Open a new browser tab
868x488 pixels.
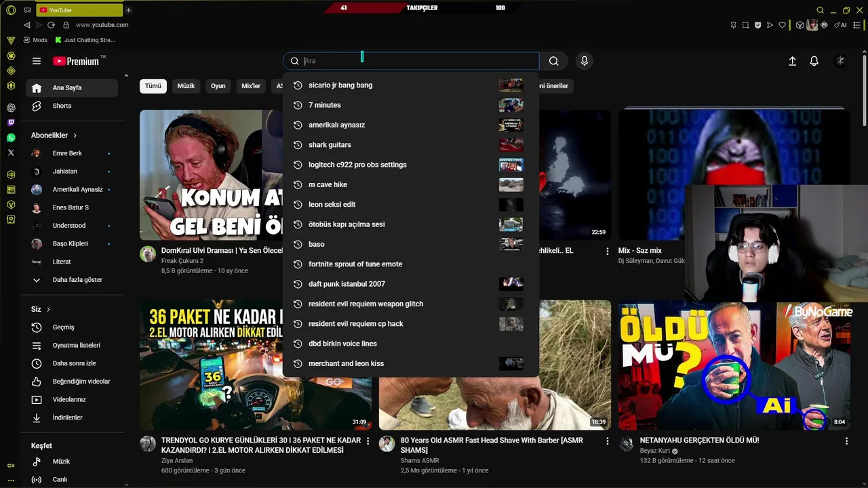pyautogui.click(x=129, y=10)
